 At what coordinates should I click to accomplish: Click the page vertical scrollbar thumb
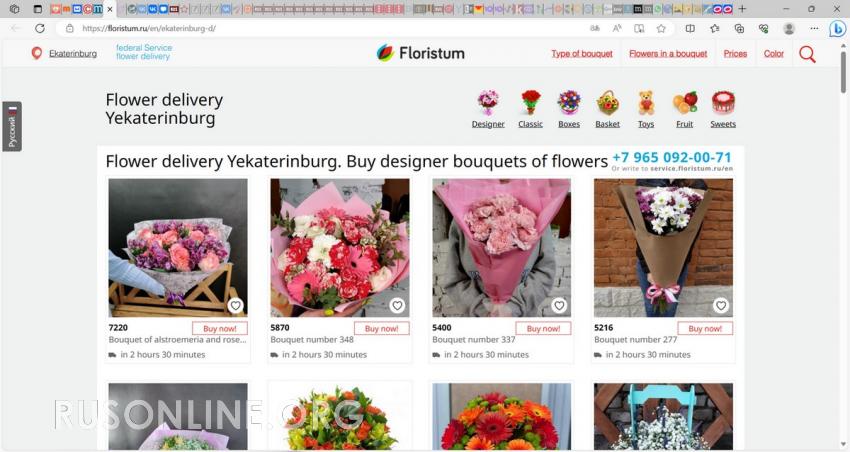point(843,72)
